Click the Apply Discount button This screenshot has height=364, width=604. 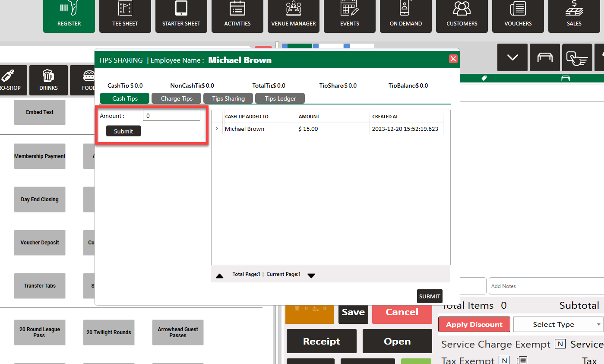click(x=474, y=324)
